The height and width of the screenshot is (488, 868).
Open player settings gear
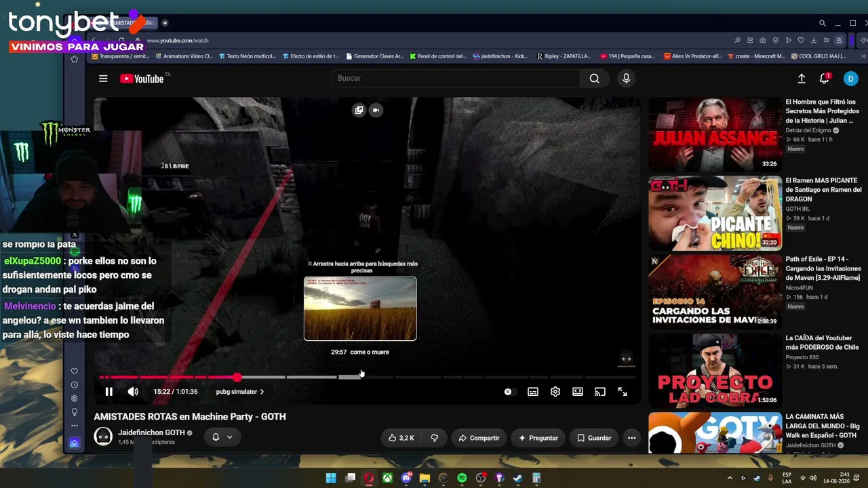pos(555,392)
